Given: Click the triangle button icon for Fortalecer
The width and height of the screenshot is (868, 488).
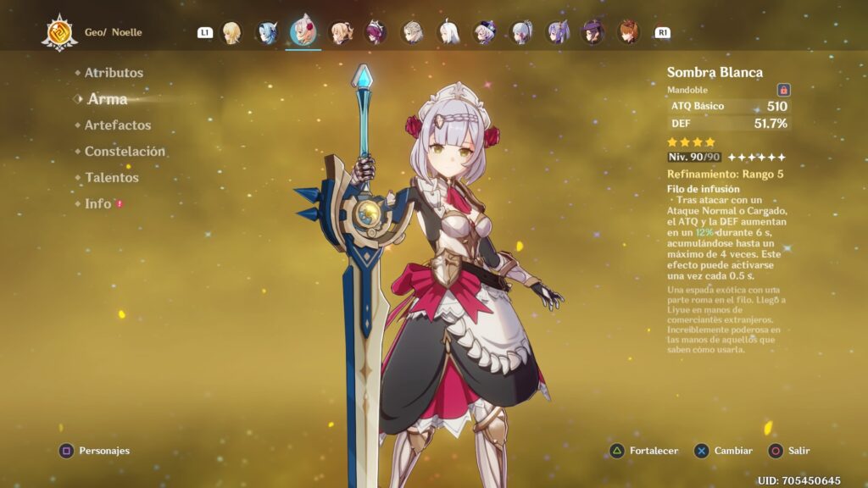Looking at the screenshot, I should coord(617,451).
